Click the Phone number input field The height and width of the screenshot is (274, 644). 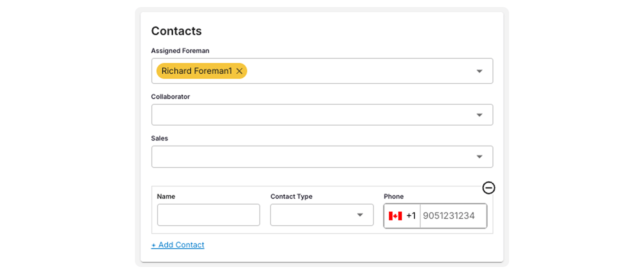[453, 216]
